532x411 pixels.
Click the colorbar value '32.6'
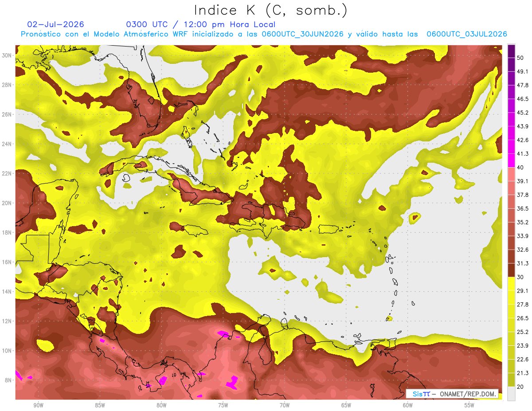click(x=523, y=250)
